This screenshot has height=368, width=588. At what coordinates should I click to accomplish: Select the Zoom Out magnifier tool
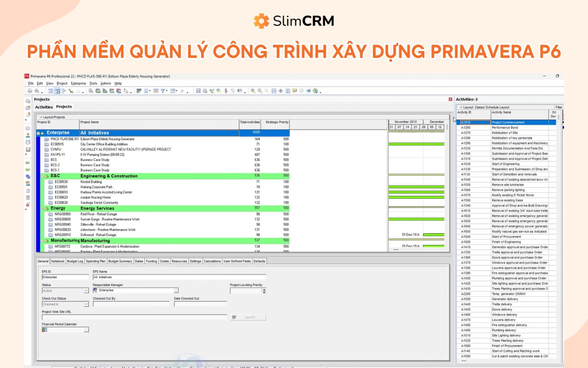[x=259, y=91]
